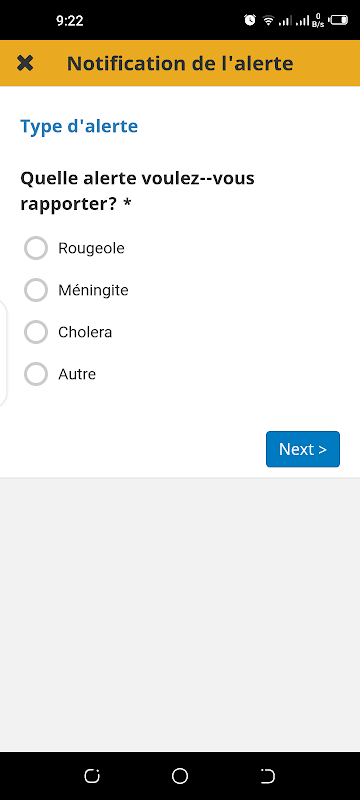Click the Cholera label text

click(x=85, y=332)
